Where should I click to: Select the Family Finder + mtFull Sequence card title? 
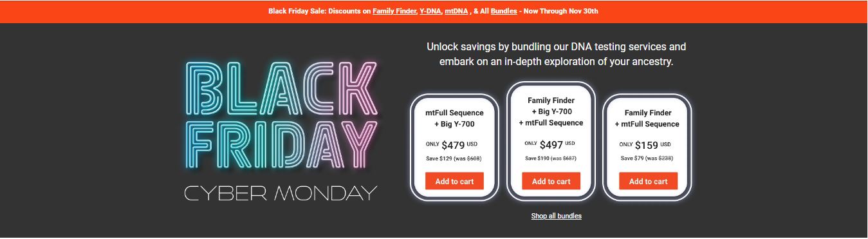point(647,119)
